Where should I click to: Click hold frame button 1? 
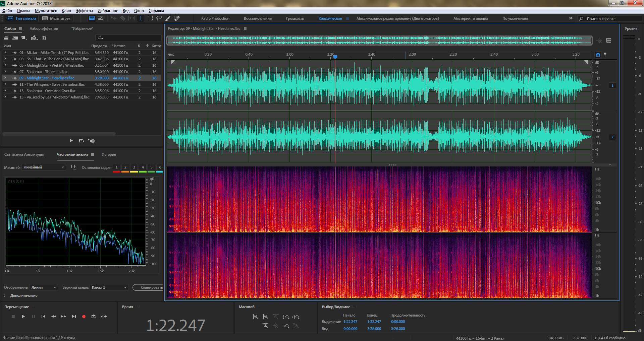[x=116, y=167]
